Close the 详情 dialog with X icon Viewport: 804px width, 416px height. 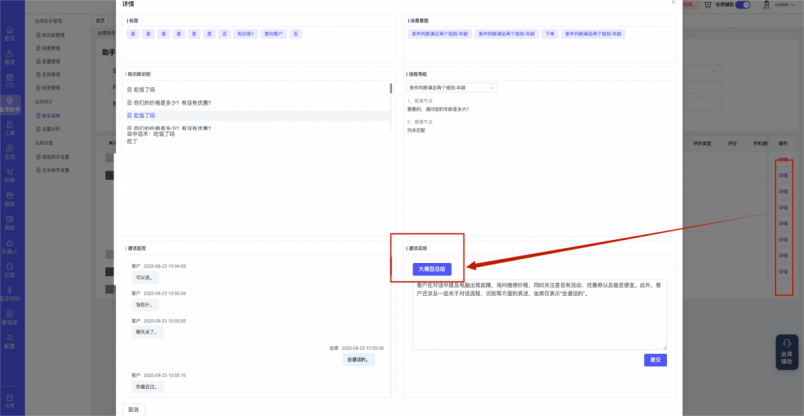click(672, 4)
